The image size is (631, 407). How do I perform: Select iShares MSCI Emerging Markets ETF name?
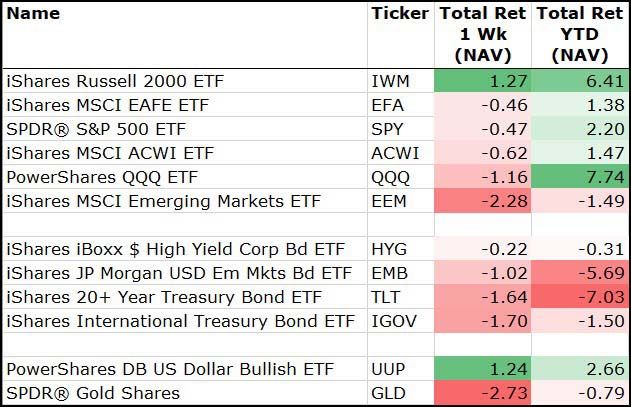(163, 201)
